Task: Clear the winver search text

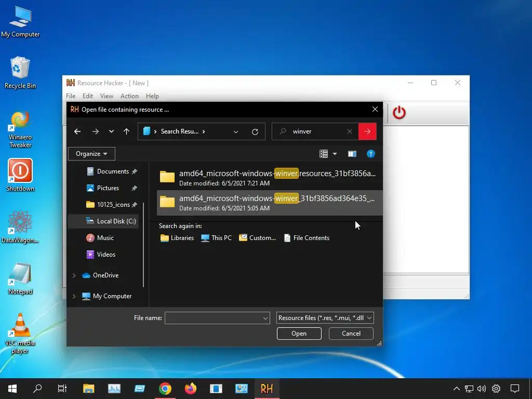Action: tap(350, 131)
